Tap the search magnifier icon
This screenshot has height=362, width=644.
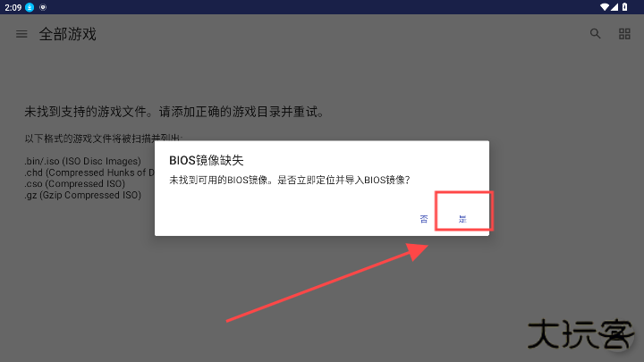click(595, 34)
